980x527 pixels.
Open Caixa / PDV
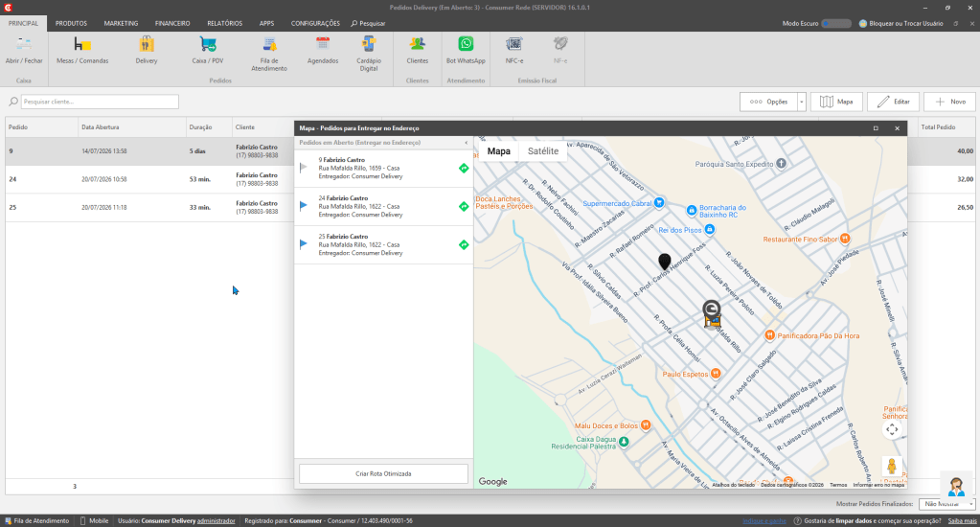[208, 50]
